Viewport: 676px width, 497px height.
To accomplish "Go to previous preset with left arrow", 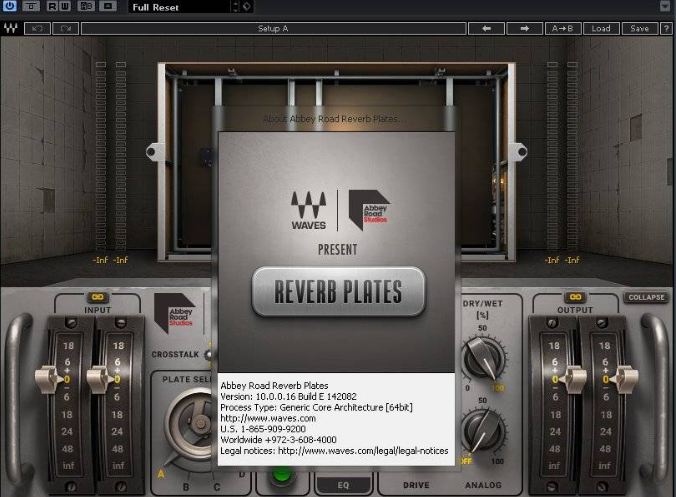I will click(486, 28).
